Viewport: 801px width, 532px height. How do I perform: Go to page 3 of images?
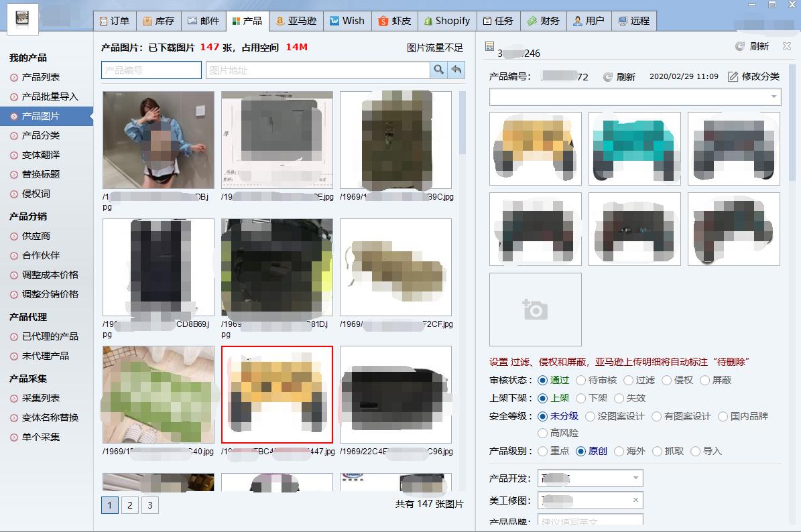point(149,505)
